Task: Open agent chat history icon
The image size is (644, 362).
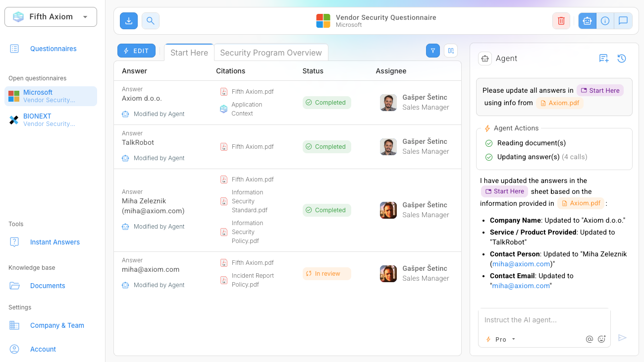Action: click(x=622, y=59)
